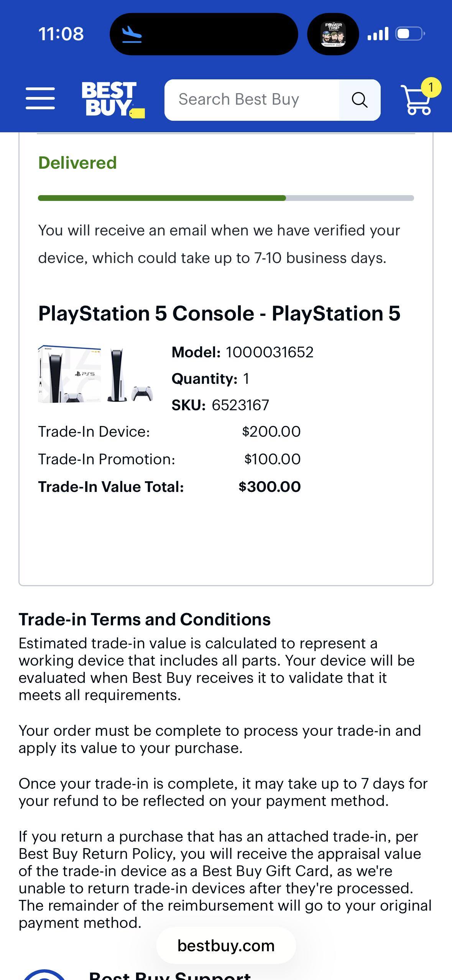Screen dimensions: 452x980
Task: Click the Search Best Buy input field
Action: 253,99
